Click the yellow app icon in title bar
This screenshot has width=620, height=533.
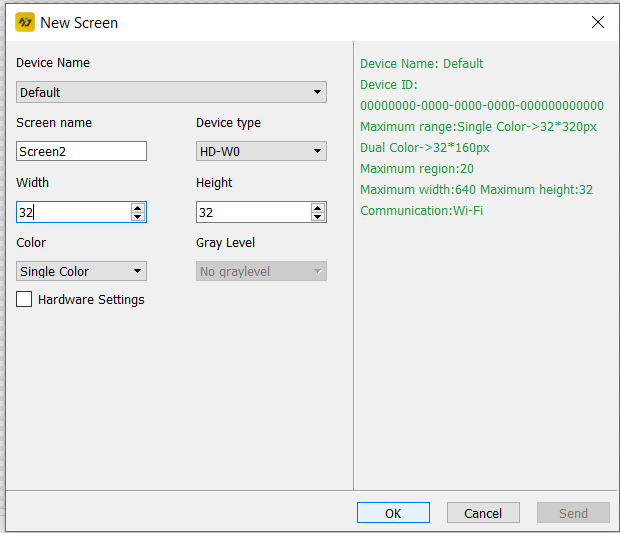pyautogui.click(x=25, y=22)
